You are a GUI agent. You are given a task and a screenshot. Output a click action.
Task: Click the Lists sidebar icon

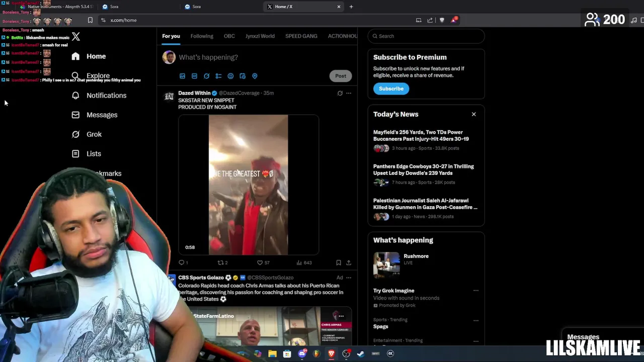coord(75,154)
